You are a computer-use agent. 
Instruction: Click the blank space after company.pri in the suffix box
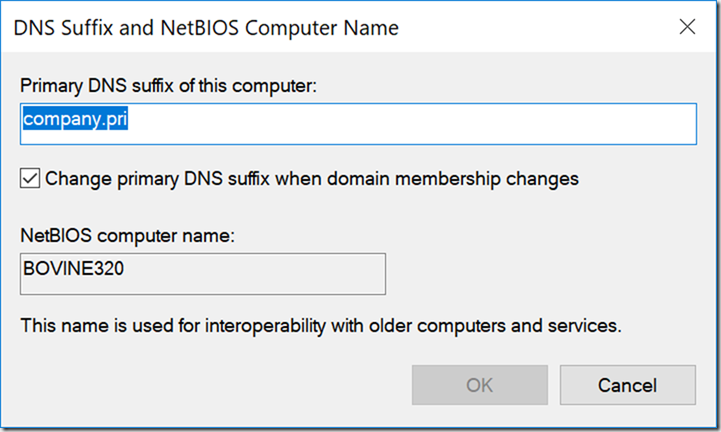tap(412, 124)
